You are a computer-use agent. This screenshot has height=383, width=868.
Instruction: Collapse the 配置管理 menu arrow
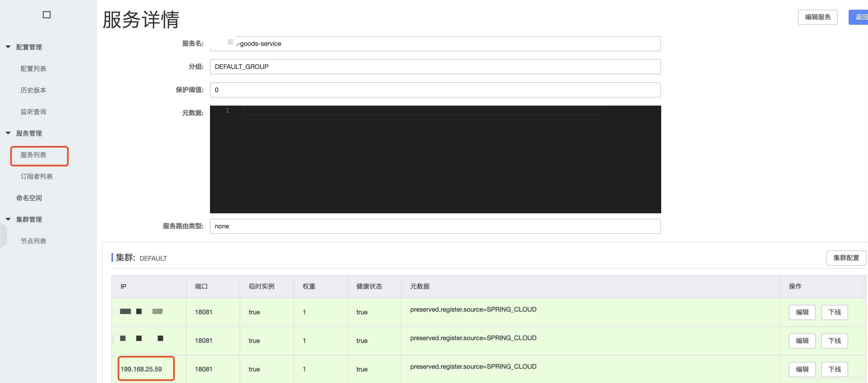[8, 47]
